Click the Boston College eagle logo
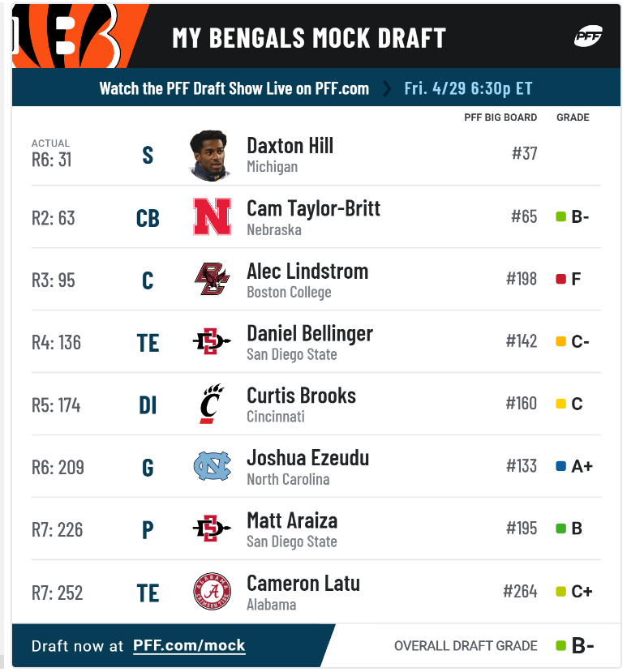 pyautogui.click(x=212, y=279)
